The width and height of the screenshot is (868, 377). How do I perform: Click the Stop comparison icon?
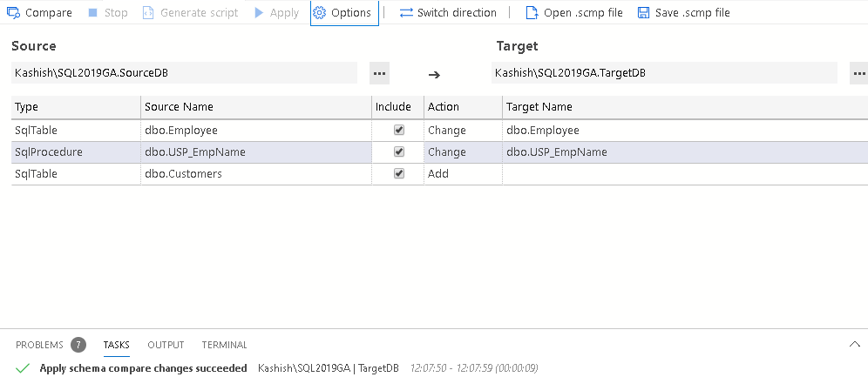click(x=93, y=13)
